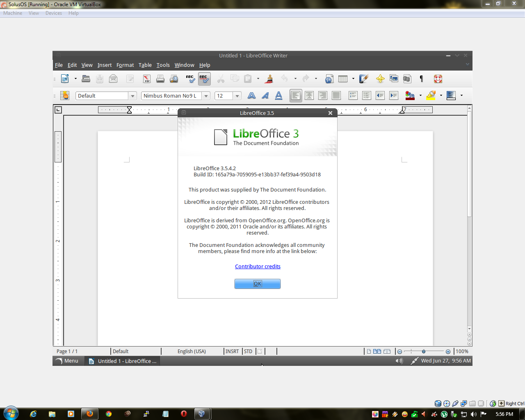
Task: Click the zoom slider handle
Action: pos(424,352)
